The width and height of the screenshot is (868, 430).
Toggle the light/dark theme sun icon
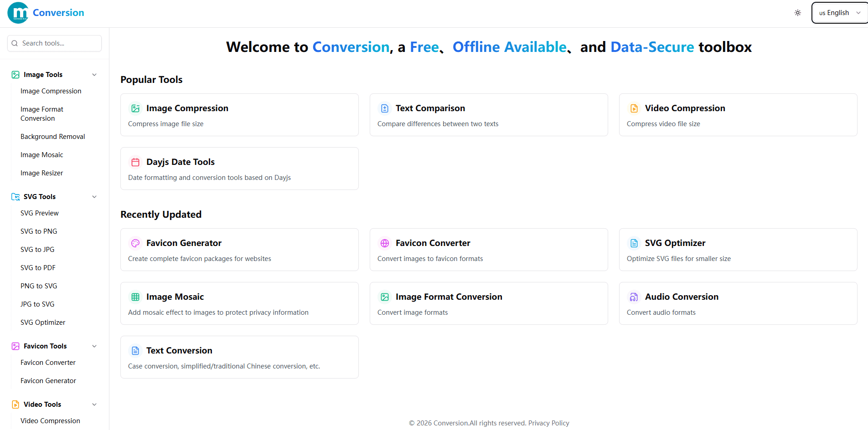[x=797, y=13]
